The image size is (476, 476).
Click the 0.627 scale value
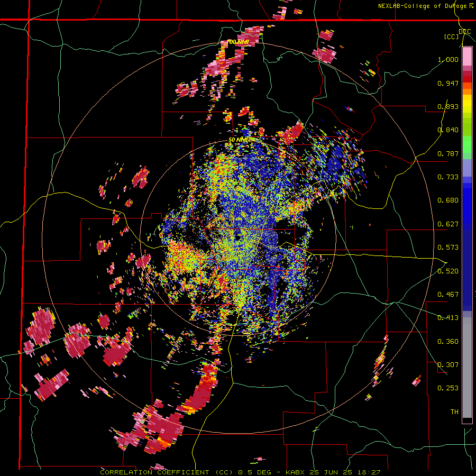[448, 224]
